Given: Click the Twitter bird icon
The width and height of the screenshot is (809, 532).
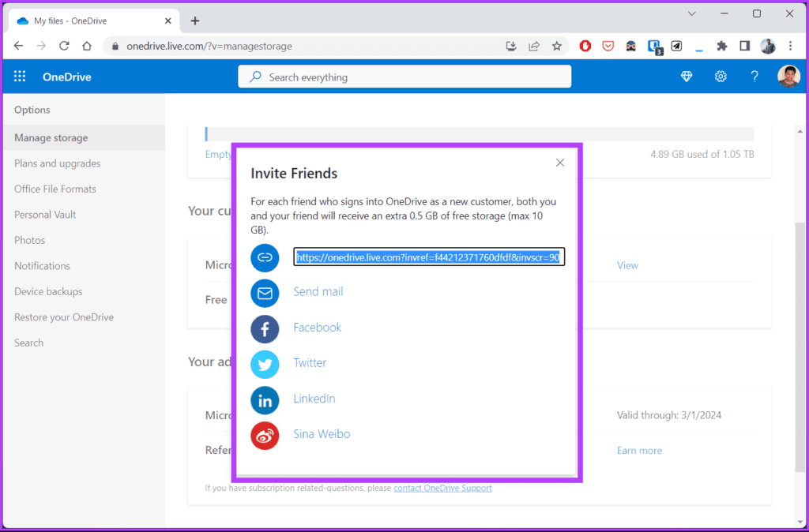Looking at the screenshot, I should [x=265, y=365].
